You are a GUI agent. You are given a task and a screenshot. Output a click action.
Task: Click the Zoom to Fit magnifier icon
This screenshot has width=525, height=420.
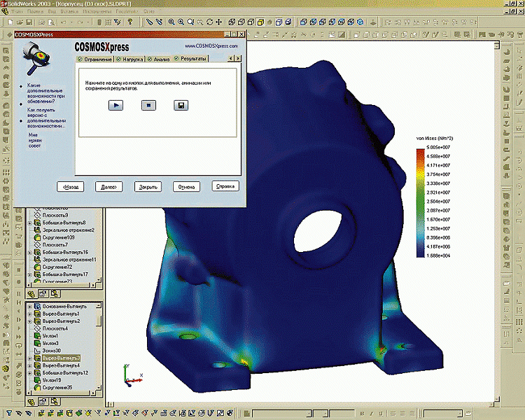[171, 22]
